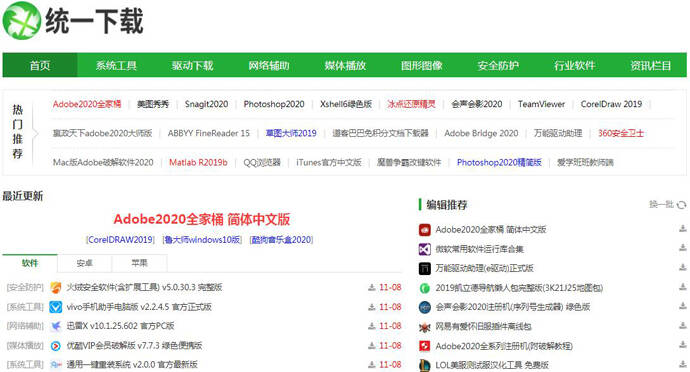Image resolution: width=690 pixels, height=372 pixels.
Task: Click 网易有爱怀旧服插件 icon
Action: click(x=425, y=327)
